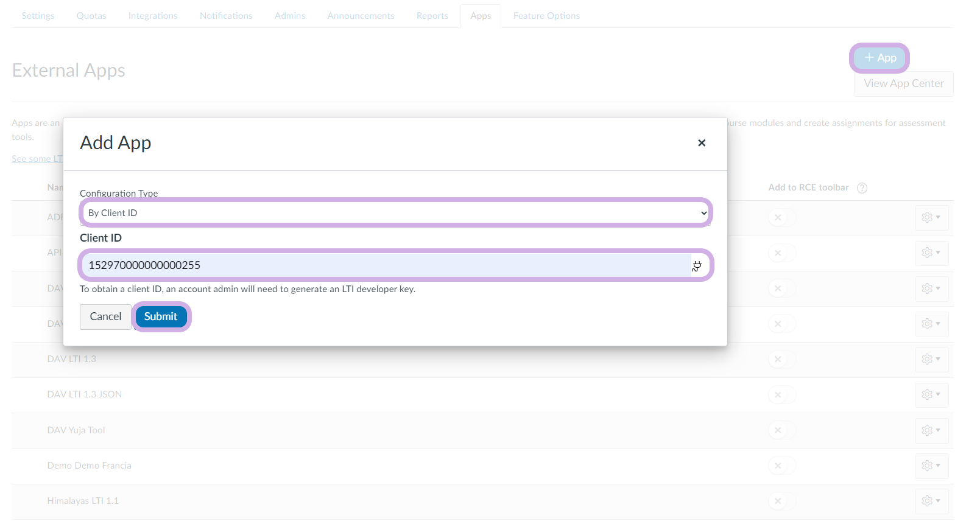Image resolution: width=980 pixels, height=524 pixels.
Task: Go to the Feature Options tab
Action: pyautogui.click(x=546, y=16)
